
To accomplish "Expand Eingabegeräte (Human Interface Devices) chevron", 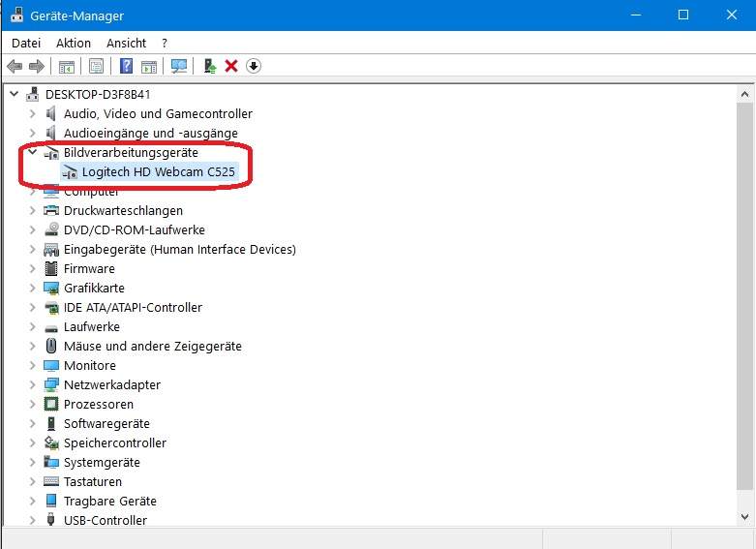I will (32, 249).
